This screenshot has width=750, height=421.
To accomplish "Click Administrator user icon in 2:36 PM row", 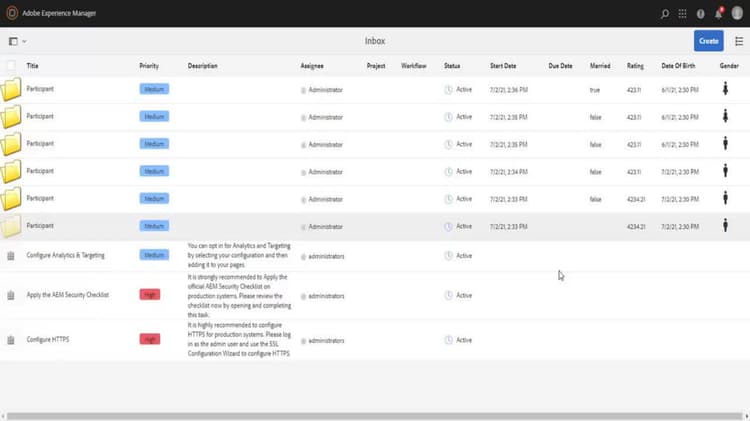I will [x=303, y=90].
